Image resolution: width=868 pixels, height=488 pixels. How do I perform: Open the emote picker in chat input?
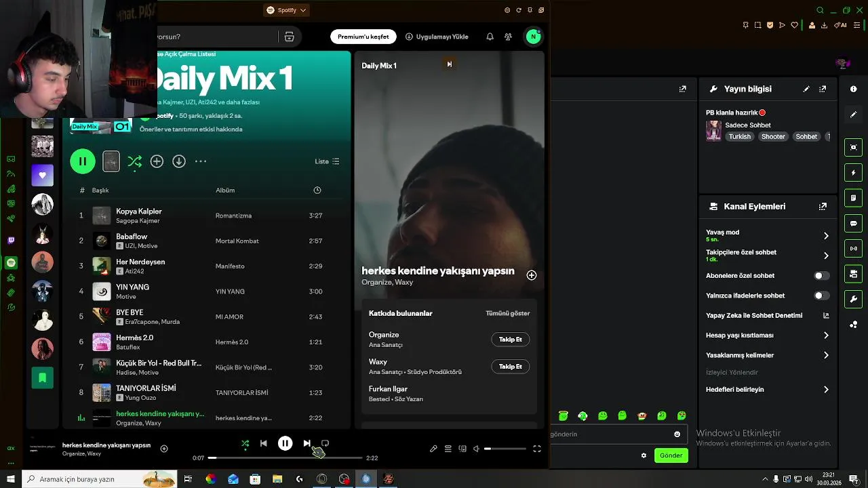click(x=677, y=434)
